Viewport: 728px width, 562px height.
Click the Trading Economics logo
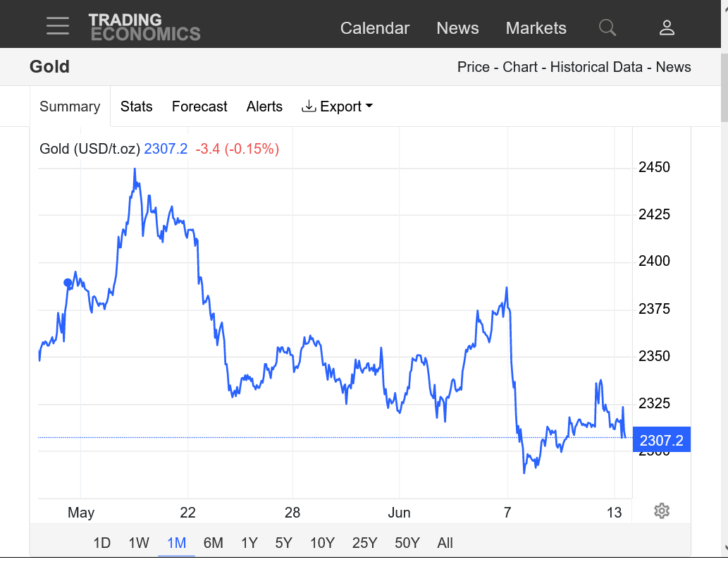[x=144, y=27]
